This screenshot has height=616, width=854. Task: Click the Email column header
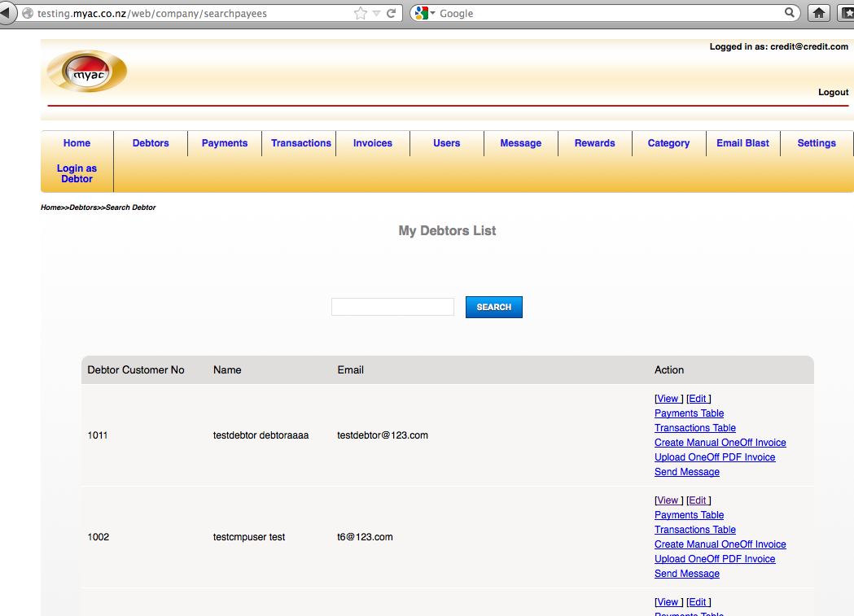pyautogui.click(x=350, y=369)
